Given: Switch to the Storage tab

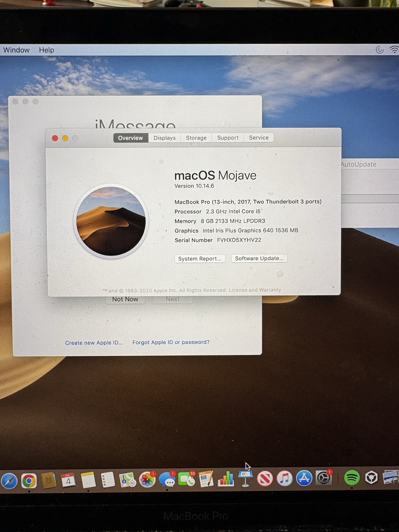Looking at the screenshot, I should (196, 138).
